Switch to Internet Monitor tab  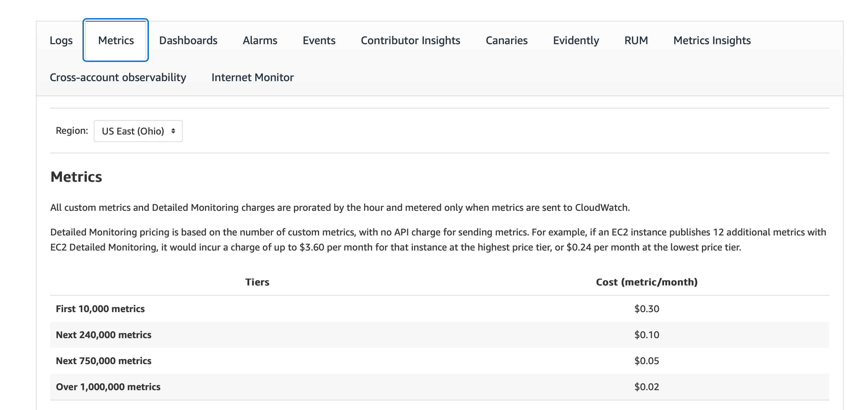253,77
